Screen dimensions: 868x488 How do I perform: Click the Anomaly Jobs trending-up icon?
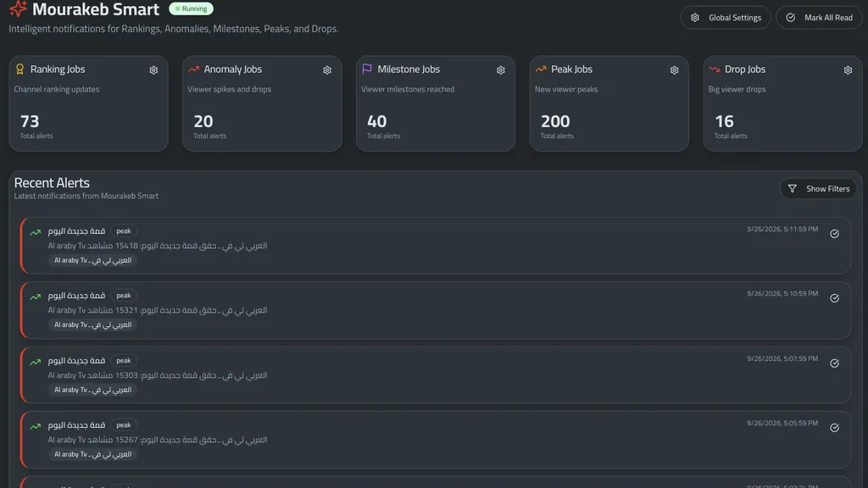point(193,69)
